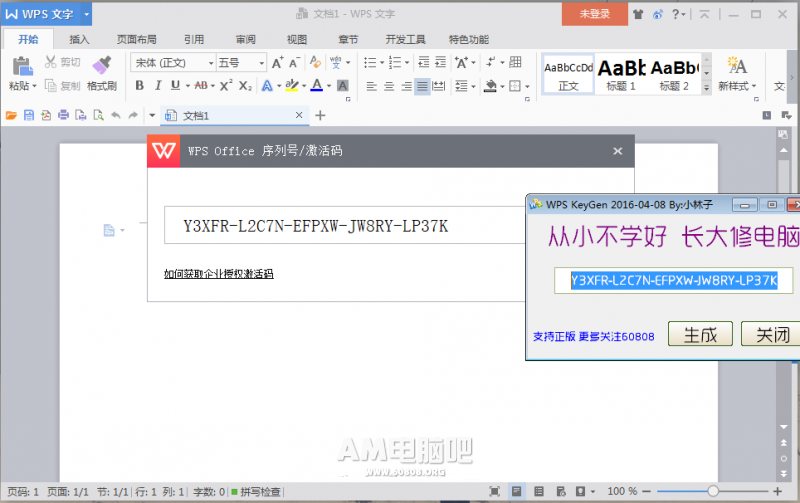This screenshot has height=503, width=800.
Task: Click the Center align icon
Action: 389,86
